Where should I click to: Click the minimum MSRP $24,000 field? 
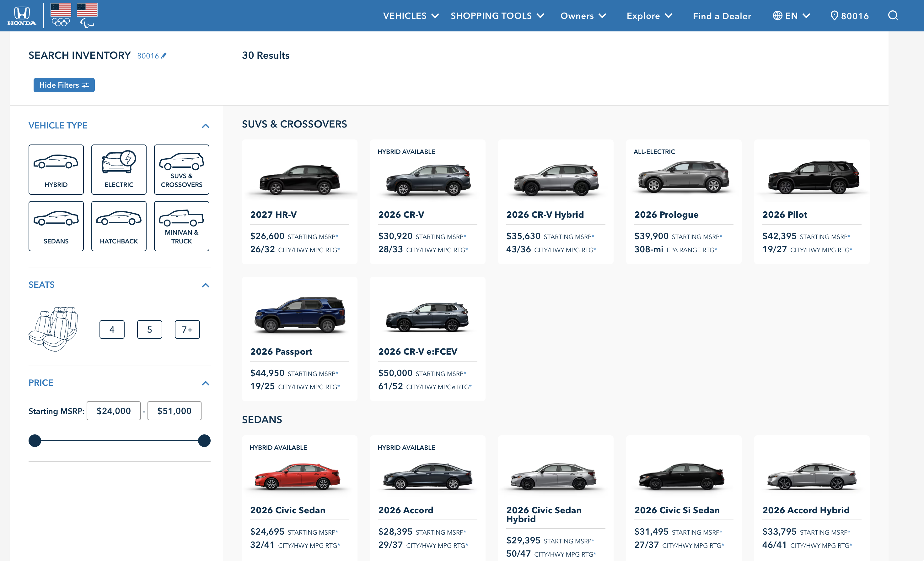pos(114,411)
